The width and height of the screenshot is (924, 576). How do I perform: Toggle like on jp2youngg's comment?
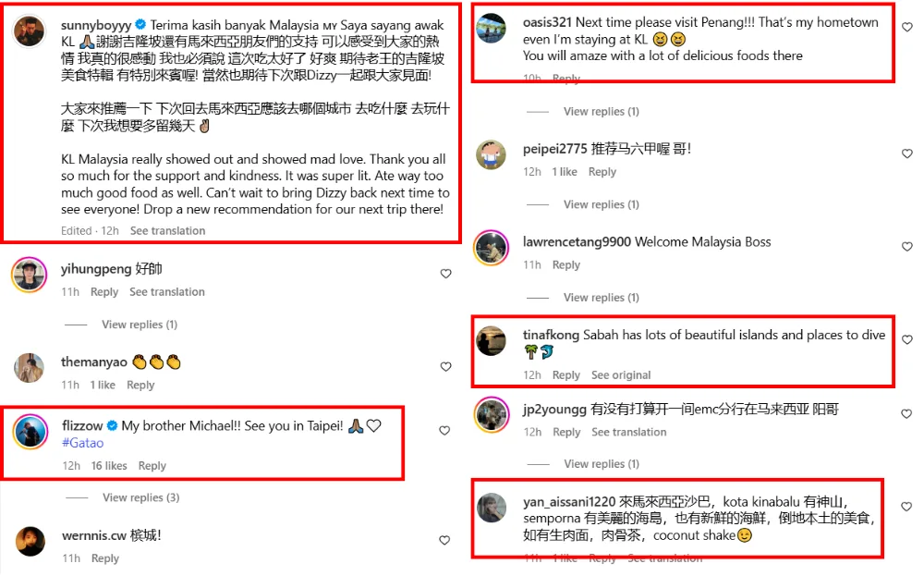[907, 414]
